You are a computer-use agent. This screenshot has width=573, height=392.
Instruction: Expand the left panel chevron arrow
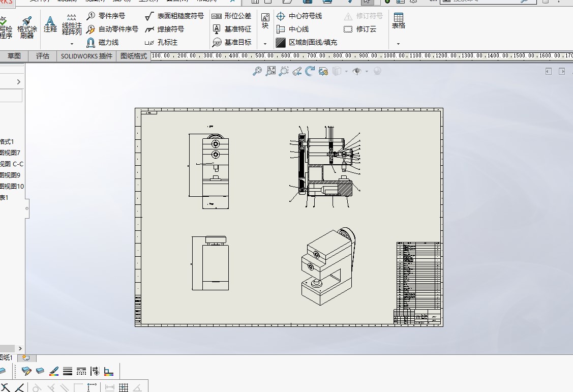pos(19,82)
